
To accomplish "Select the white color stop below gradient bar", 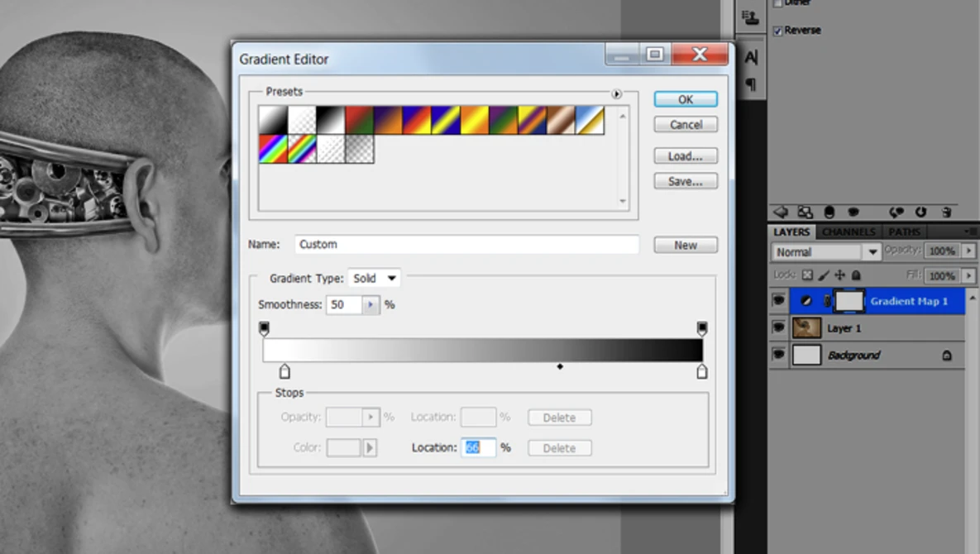I will [284, 371].
